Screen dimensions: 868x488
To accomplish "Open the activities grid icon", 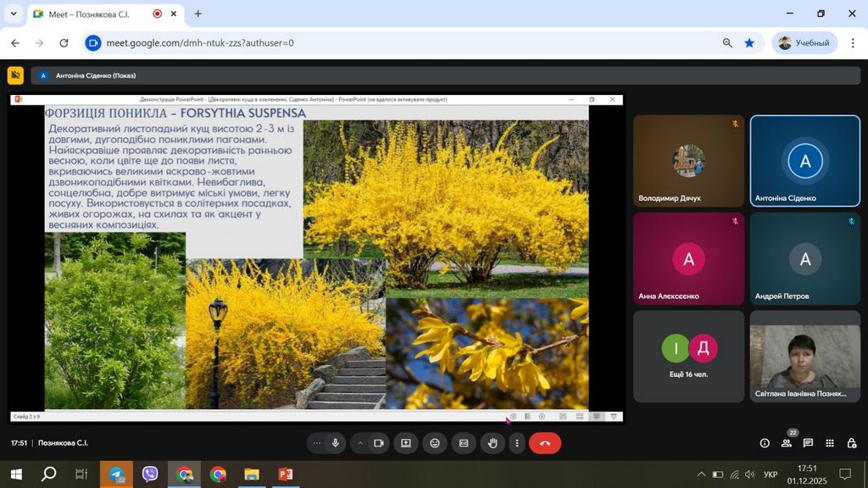I will click(x=830, y=443).
